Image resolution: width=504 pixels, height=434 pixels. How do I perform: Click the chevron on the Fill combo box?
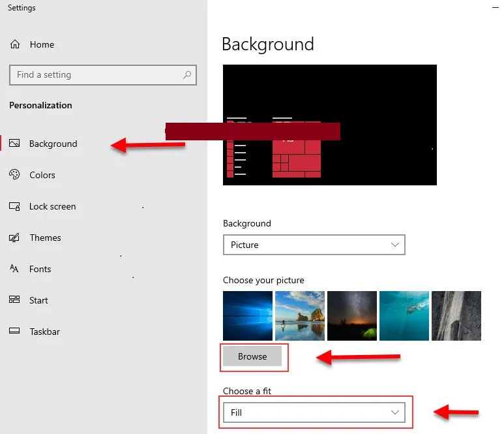[394, 412]
